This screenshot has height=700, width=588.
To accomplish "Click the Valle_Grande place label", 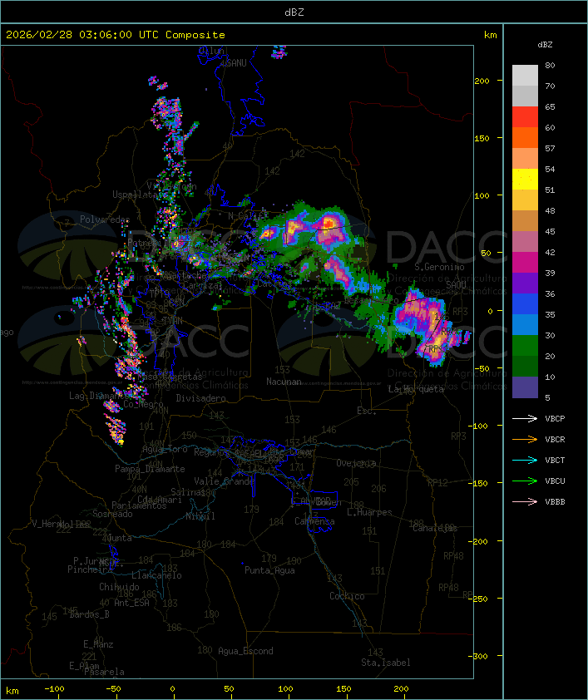I will click(224, 481).
